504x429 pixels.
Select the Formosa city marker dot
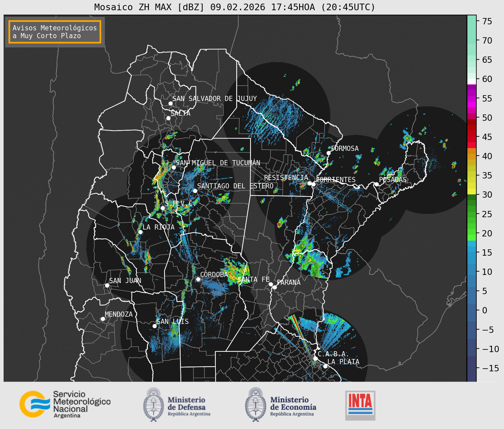[x=328, y=153]
